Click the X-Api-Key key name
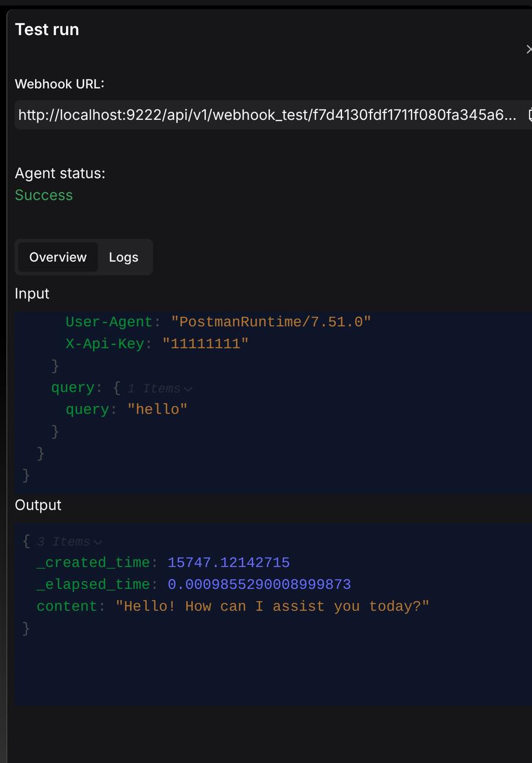 click(105, 343)
